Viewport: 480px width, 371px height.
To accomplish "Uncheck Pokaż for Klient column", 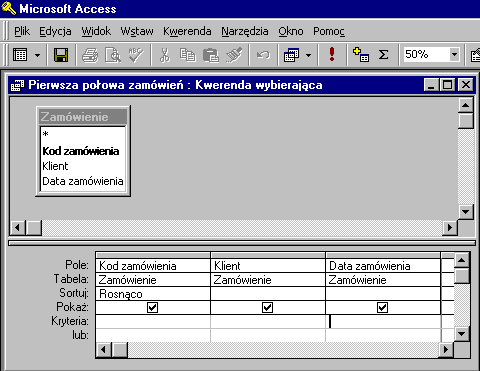I will (267, 307).
